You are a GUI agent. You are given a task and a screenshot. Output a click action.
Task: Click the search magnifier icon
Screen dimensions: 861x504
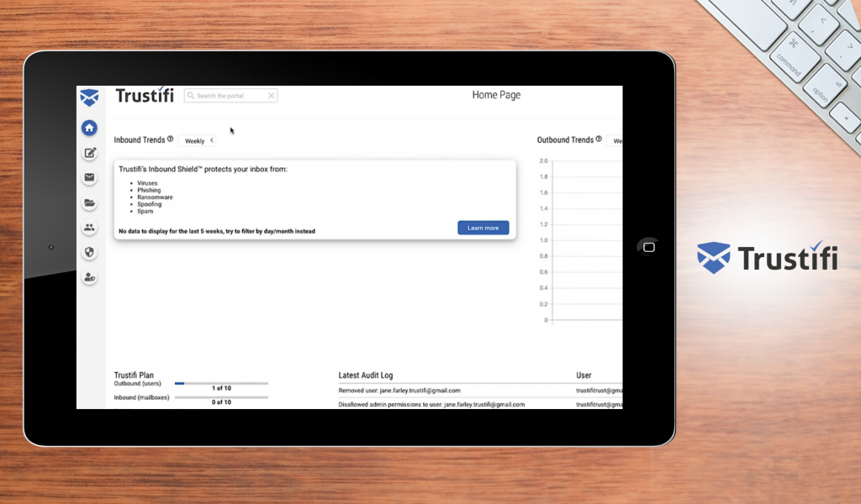click(191, 96)
